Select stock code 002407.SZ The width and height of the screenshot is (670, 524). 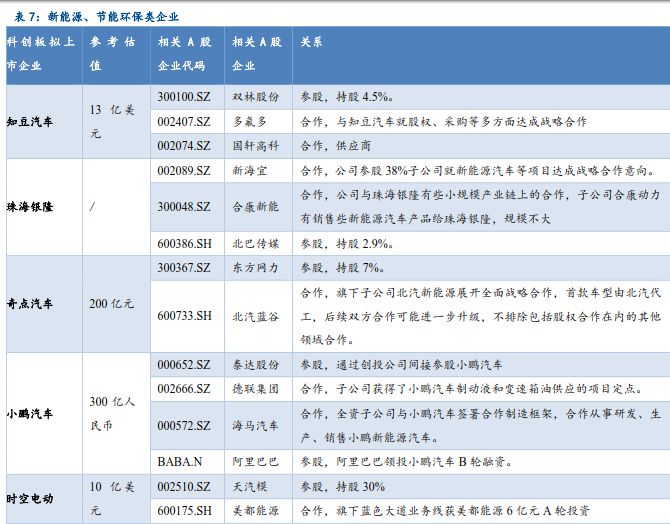click(x=184, y=122)
